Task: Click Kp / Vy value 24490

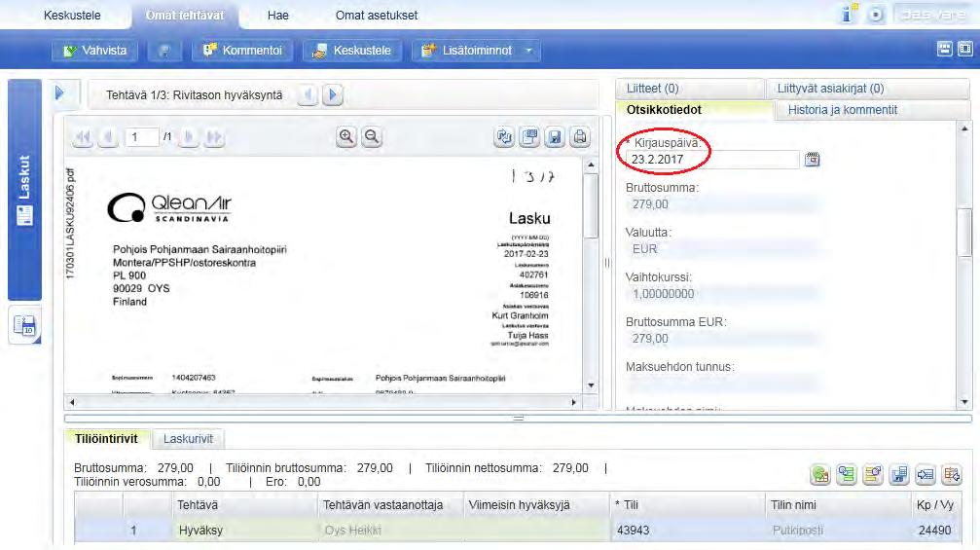Action: click(x=935, y=530)
